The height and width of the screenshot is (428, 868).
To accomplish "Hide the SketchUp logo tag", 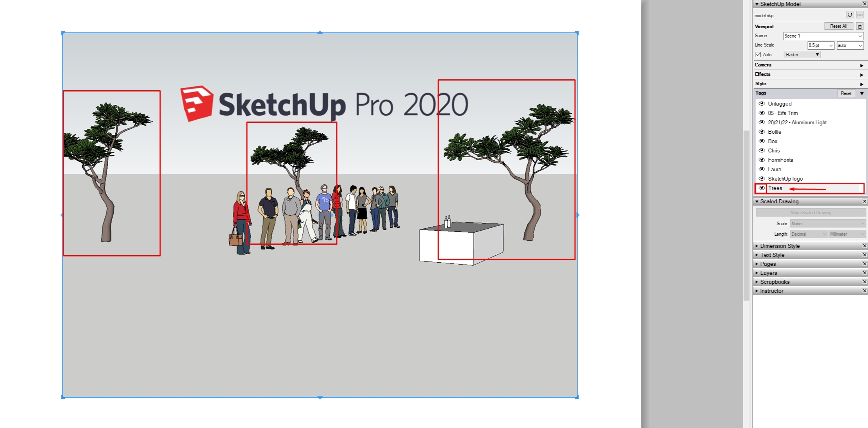I will (x=762, y=179).
